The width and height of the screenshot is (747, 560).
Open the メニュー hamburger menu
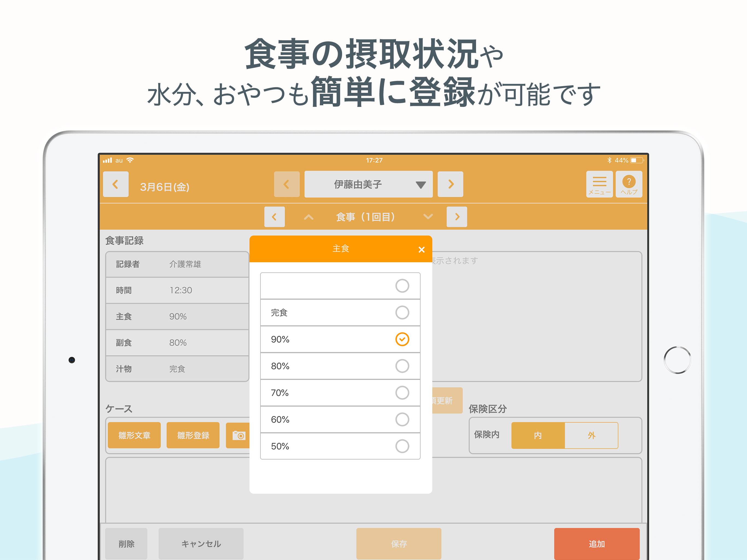599,184
